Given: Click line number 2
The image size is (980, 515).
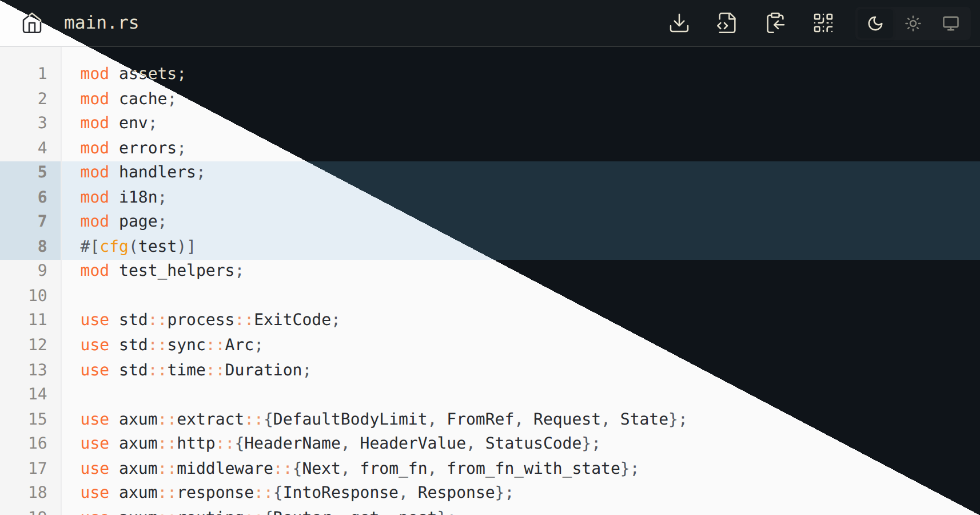Looking at the screenshot, I should [42, 98].
